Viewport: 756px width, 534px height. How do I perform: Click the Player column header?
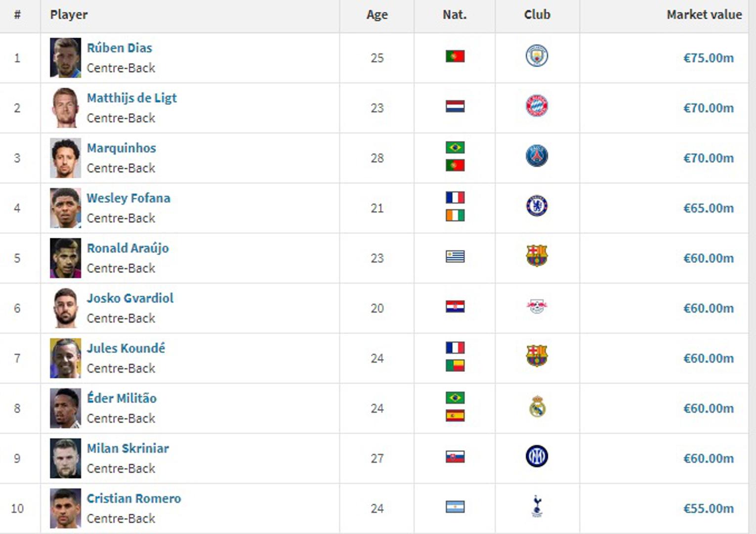[69, 15]
